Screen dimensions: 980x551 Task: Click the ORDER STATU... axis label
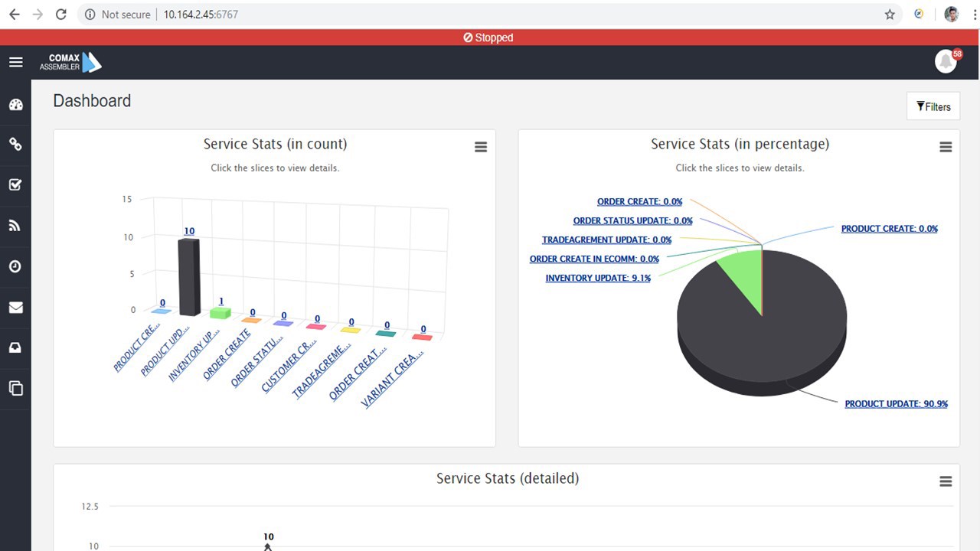(256, 361)
